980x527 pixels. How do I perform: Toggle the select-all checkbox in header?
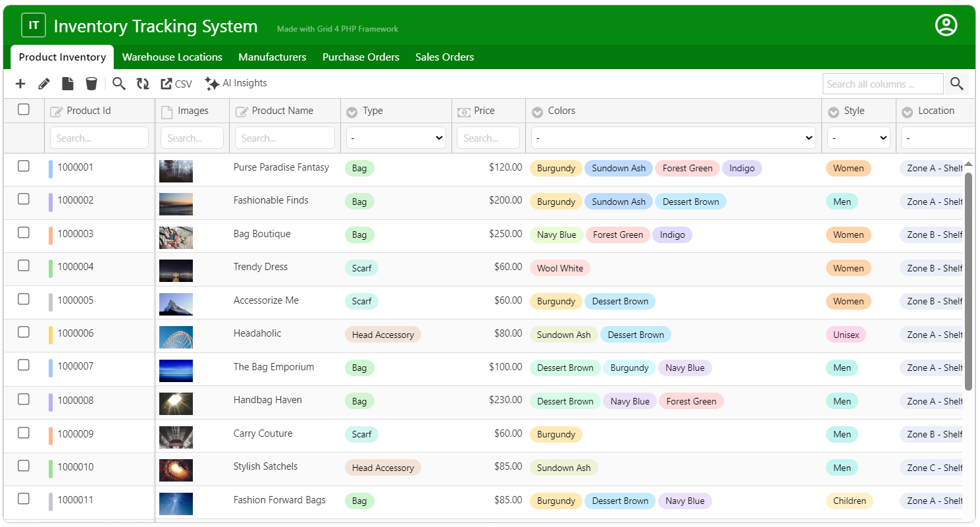click(x=24, y=109)
